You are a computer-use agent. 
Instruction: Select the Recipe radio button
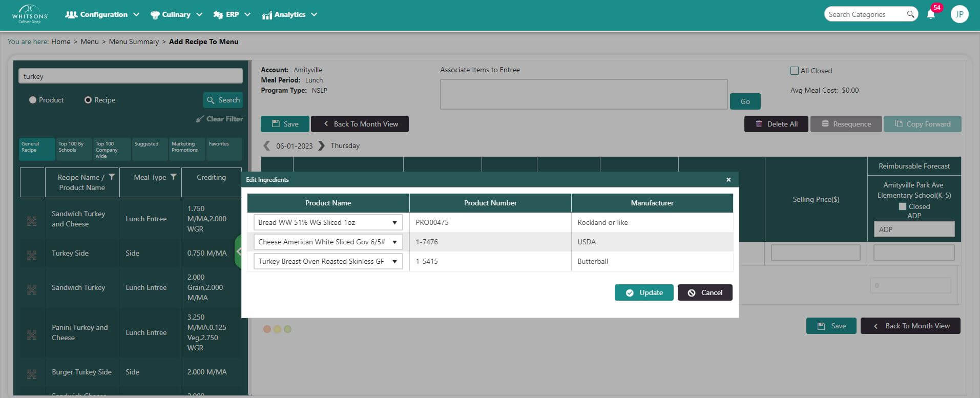tap(88, 100)
